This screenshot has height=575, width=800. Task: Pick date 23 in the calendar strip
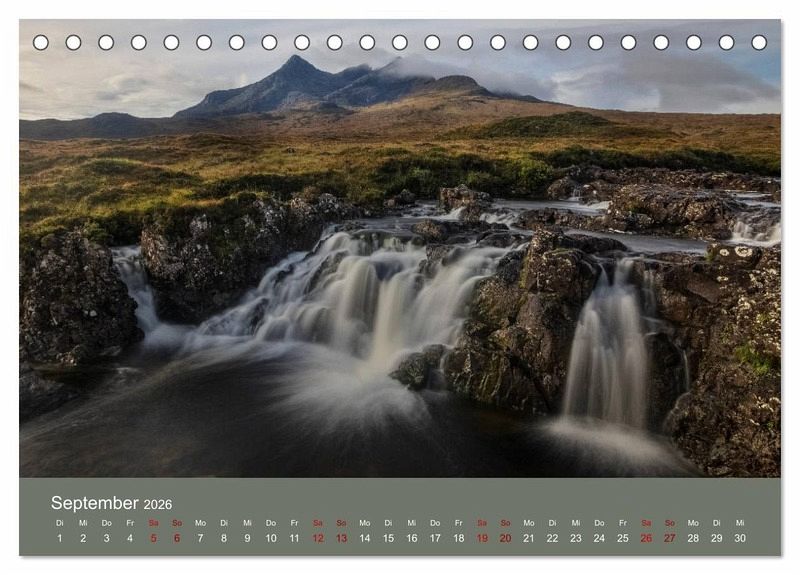tap(576, 538)
